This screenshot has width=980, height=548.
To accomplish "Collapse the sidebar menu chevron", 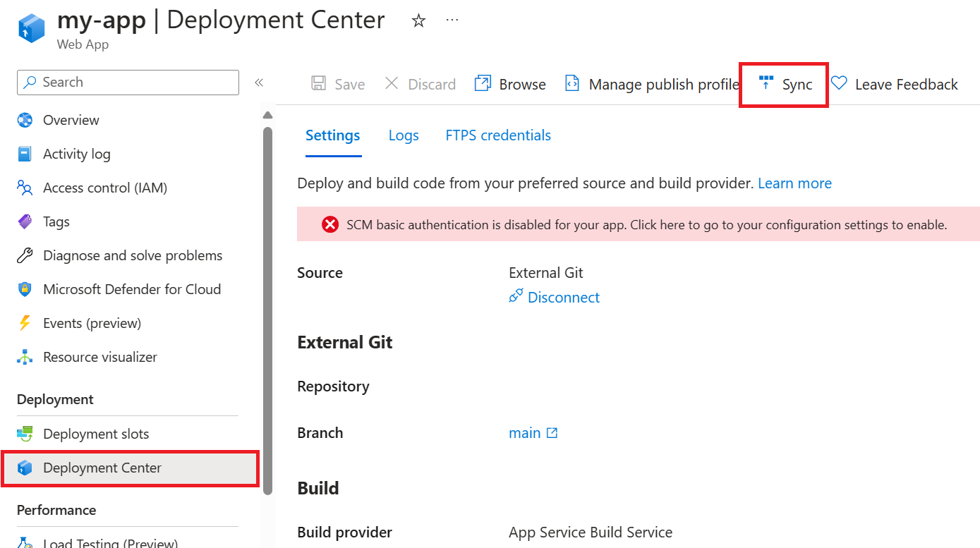I will pos(259,83).
